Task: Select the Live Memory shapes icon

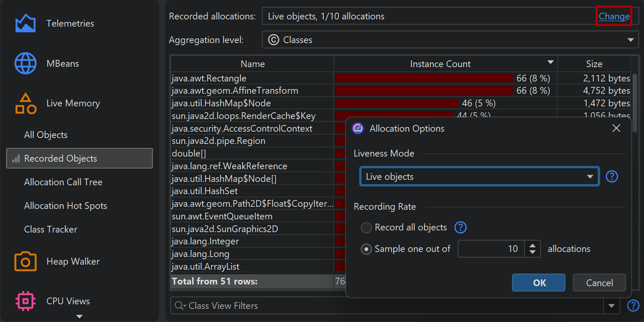Action: (25, 103)
